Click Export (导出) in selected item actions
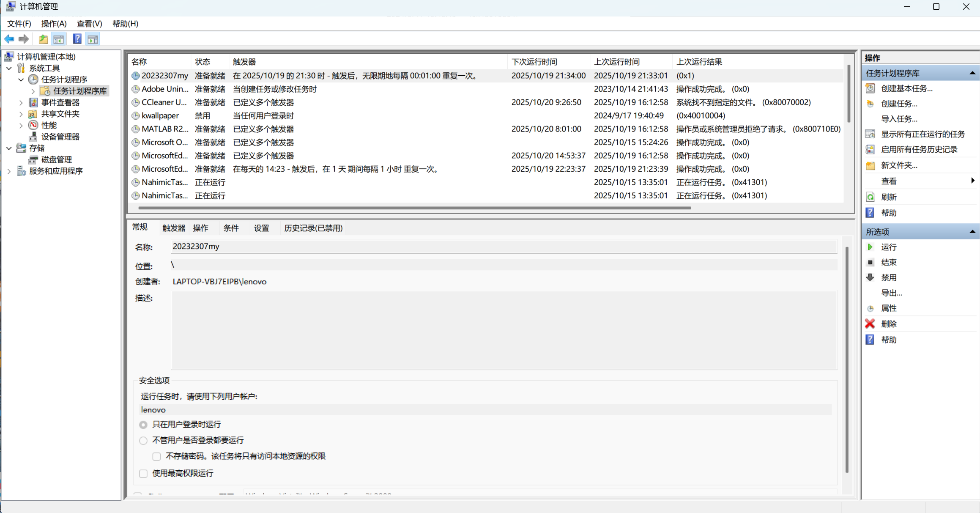 click(x=891, y=293)
